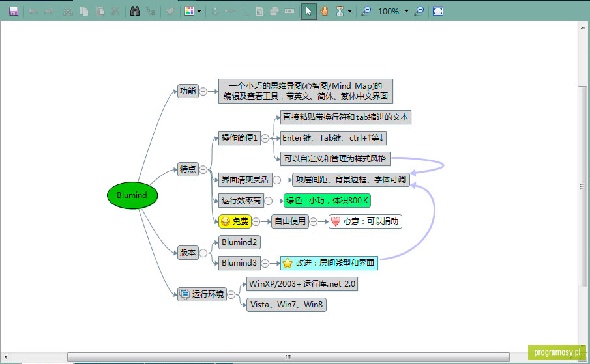This screenshot has width=590, height=364.
Task: Click the Redo arrow icon
Action: [x=48, y=11]
